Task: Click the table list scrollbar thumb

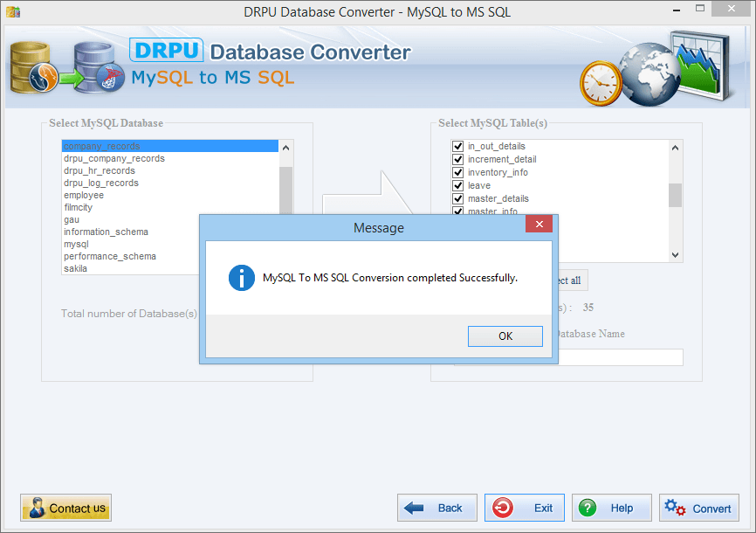Action: click(x=675, y=195)
